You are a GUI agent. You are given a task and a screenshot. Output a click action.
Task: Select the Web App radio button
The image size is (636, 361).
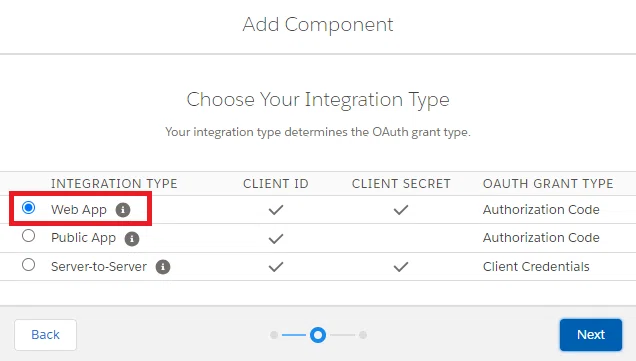[x=28, y=208]
